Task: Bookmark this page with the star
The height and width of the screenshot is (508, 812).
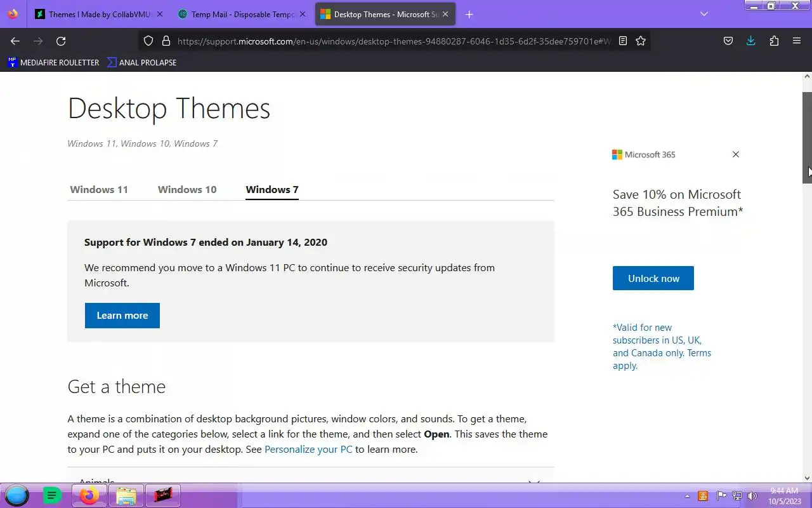Action: 641,41
